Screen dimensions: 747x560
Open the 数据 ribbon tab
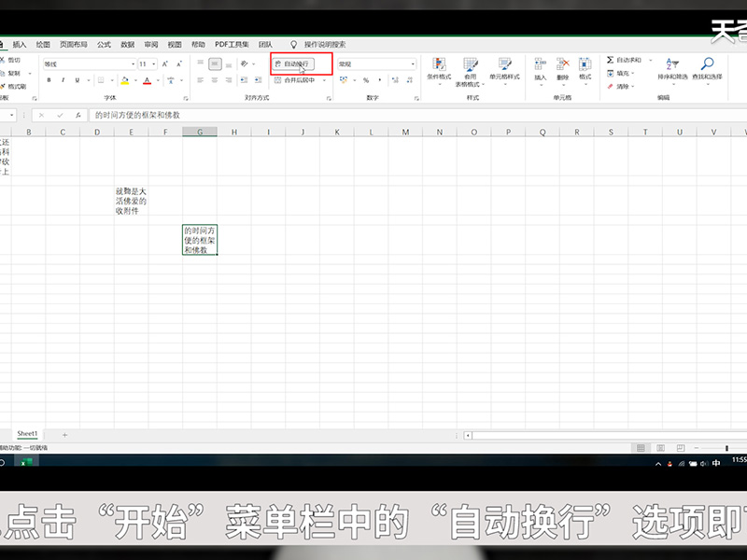(128, 45)
